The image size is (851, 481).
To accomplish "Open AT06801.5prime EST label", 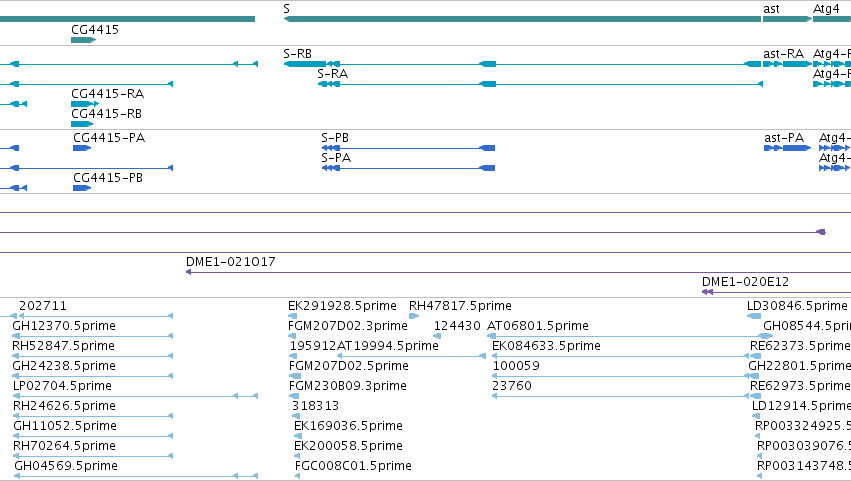I will pos(538,326).
